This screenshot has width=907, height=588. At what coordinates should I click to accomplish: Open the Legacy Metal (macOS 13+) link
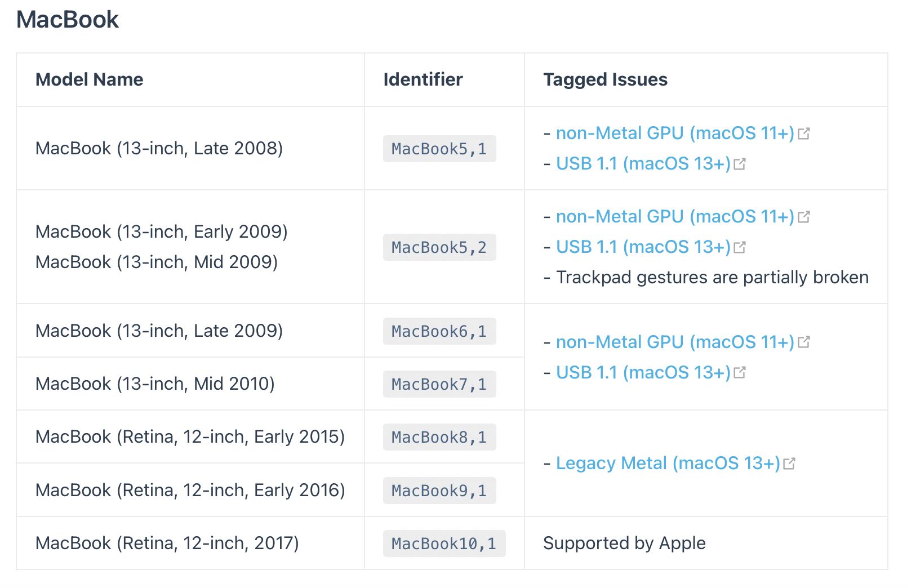pyautogui.click(x=668, y=464)
